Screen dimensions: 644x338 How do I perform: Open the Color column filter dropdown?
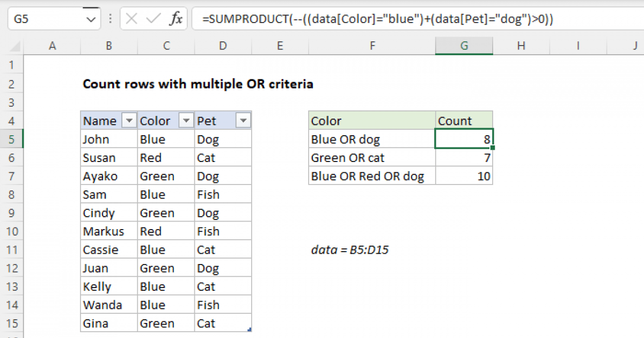[186, 121]
